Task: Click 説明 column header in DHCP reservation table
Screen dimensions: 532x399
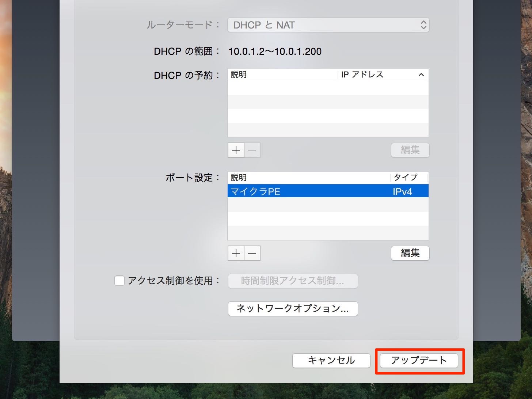Action: (283, 75)
